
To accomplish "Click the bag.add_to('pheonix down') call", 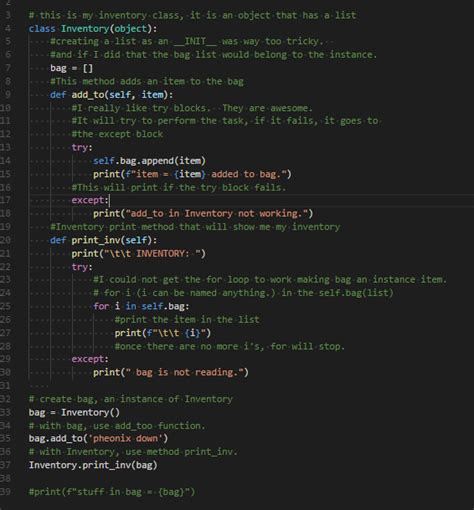I will click(98, 439).
